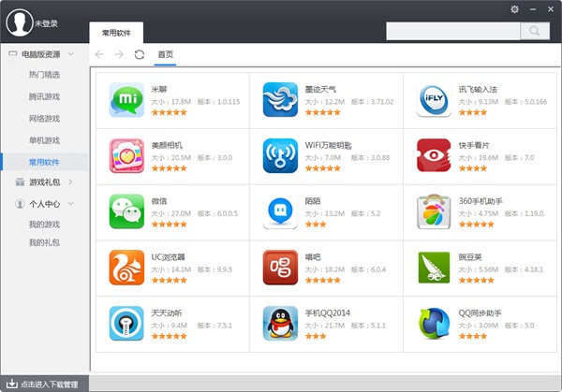The image size is (562, 392).
Task: Click the 美颜相机 title text
Action: (167, 145)
